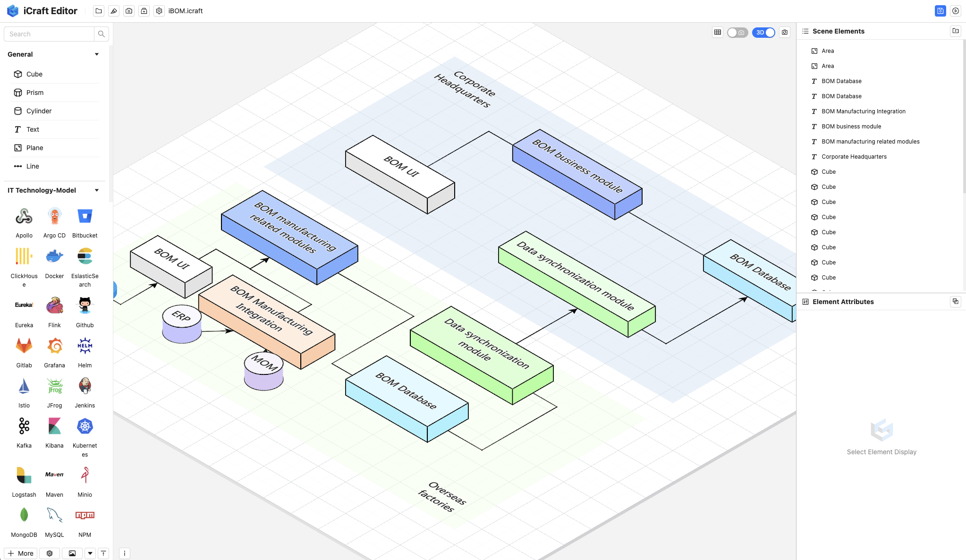Click the open folder icon in top toolbar

point(99,11)
